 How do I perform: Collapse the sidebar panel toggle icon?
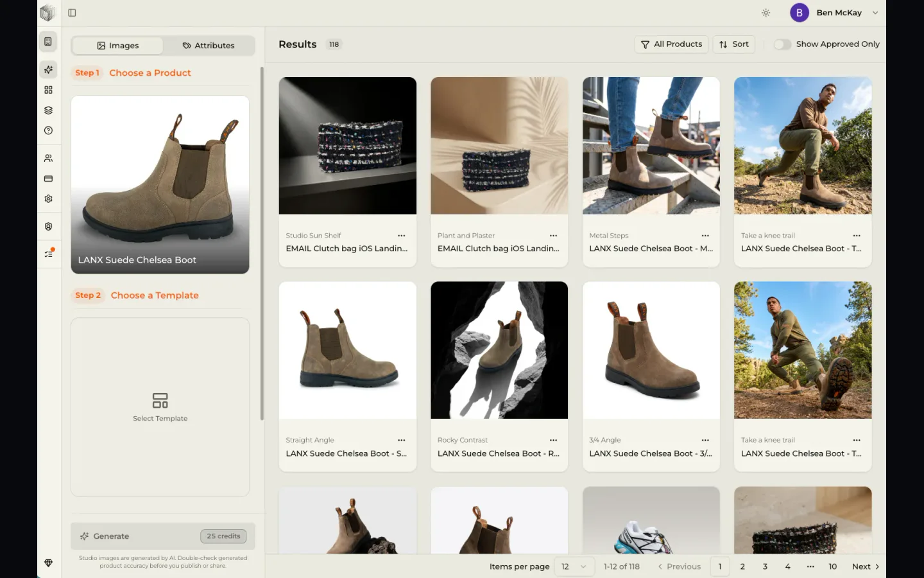click(72, 13)
